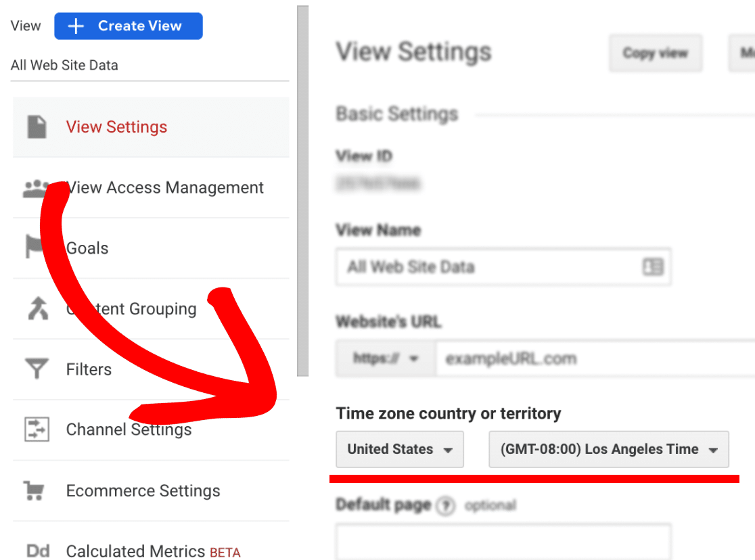Expand the https:// protocol dropdown
The height and width of the screenshot is (560, 755).
(386, 358)
